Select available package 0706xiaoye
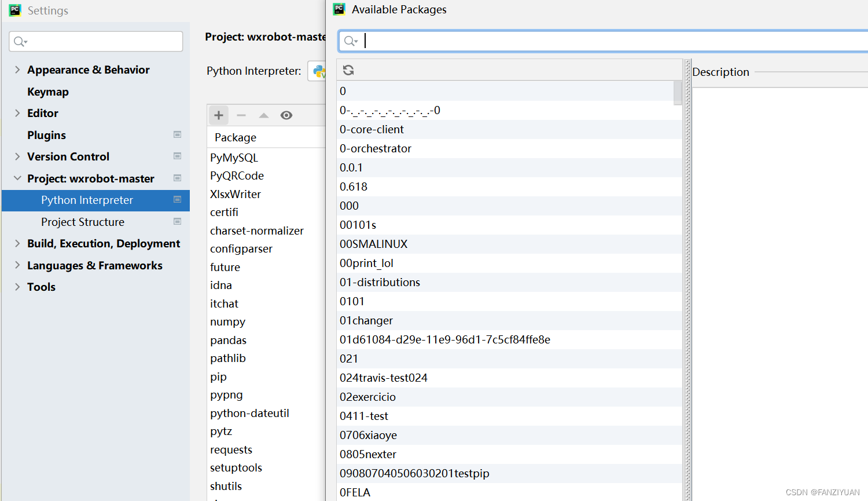Screen dimensions: 868x501 510,435
